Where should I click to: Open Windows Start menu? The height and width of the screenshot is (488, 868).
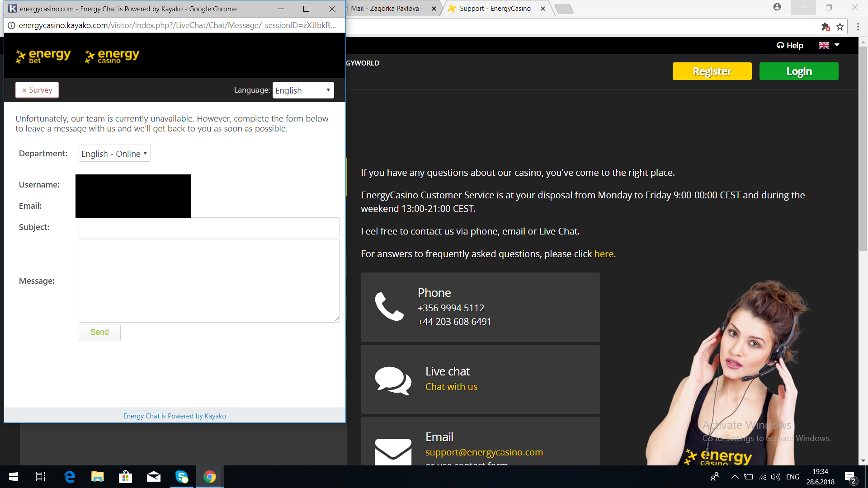[x=14, y=477]
